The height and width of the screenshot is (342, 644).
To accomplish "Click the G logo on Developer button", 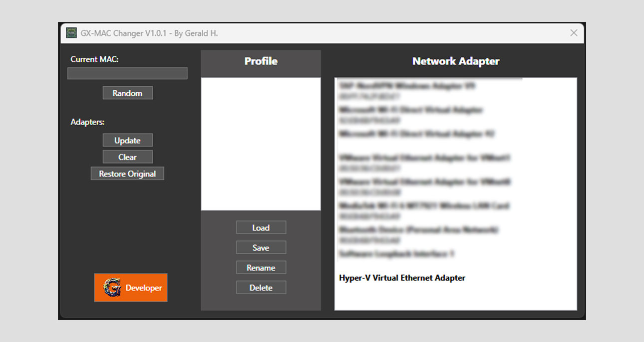I will (112, 288).
